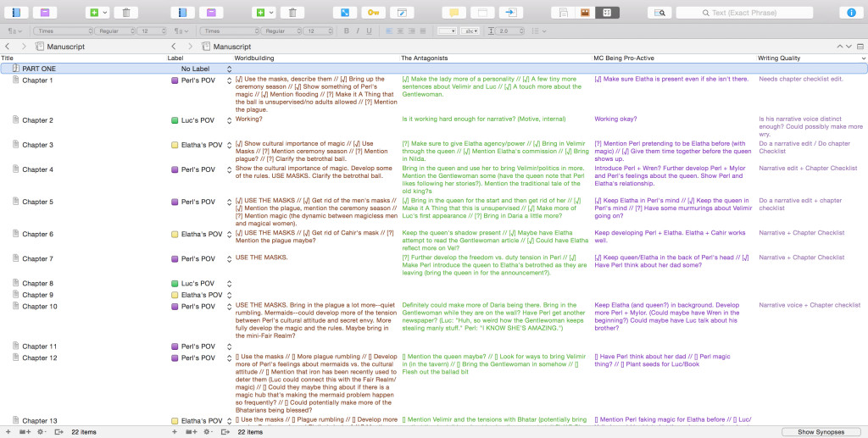Open the project search magnifier icon

(x=659, y=12)
